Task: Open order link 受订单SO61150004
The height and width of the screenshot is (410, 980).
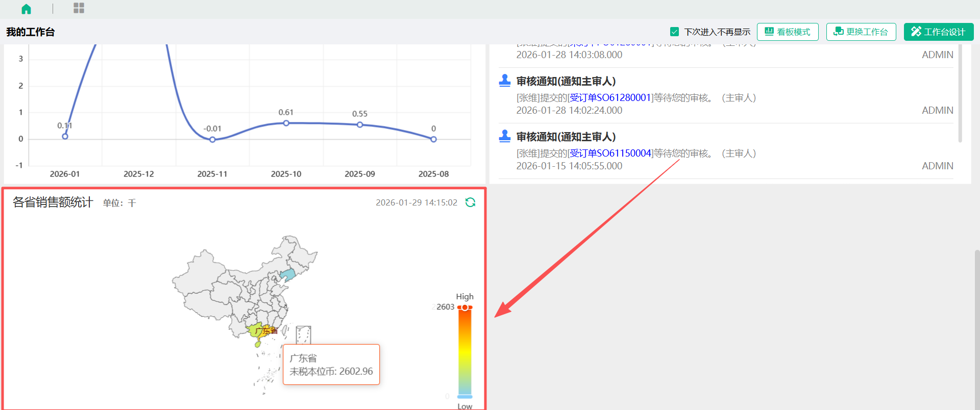Action: click(x=610, y=153)
